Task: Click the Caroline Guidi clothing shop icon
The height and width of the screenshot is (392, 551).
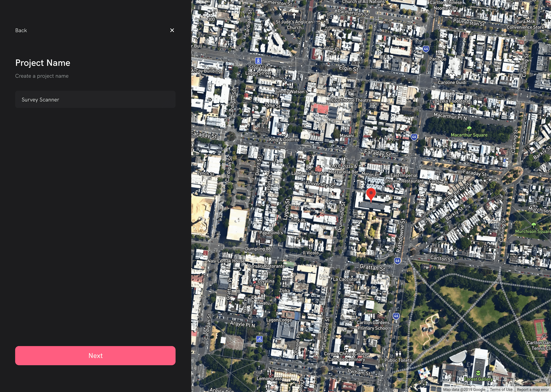Action: tap(452, 76)
